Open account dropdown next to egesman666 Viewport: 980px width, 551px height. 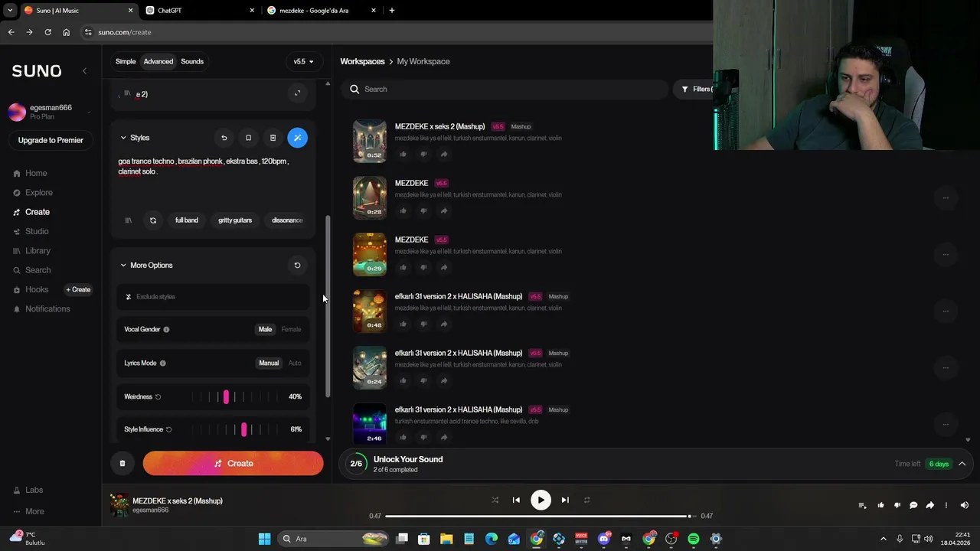click(x=89, y=112)
